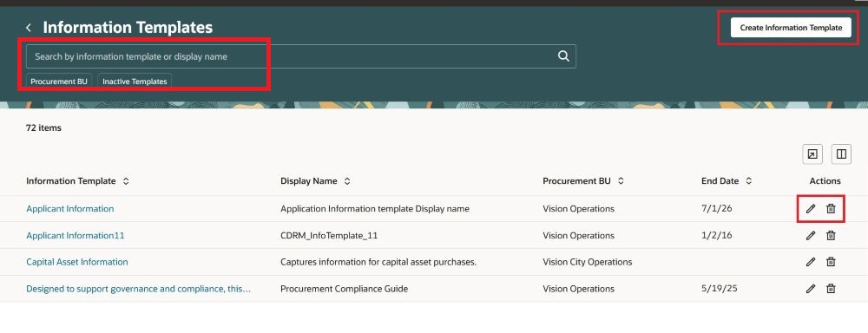The width and height of the screenshot is (868, 333).
Task: Edit the Capital Asset Information row
Action: pos(811,262)
